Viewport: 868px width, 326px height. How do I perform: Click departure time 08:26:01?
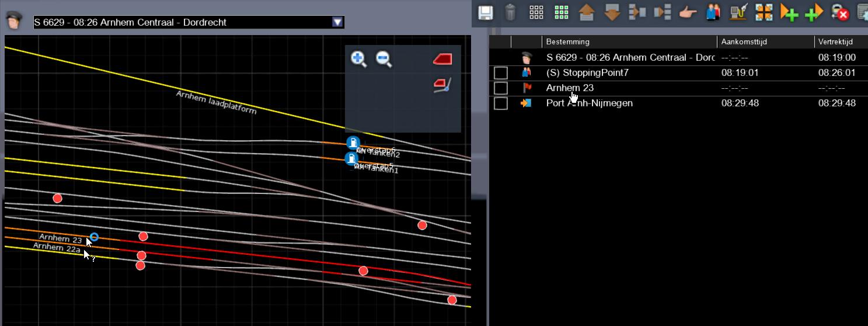coord(836,73)
